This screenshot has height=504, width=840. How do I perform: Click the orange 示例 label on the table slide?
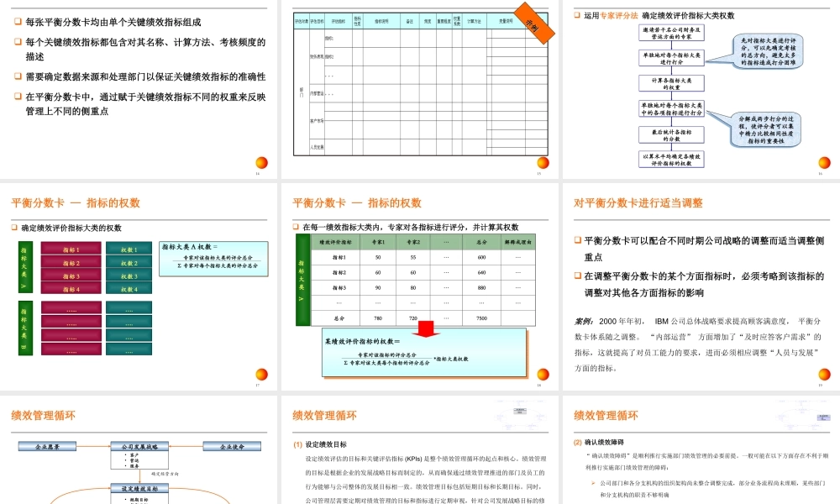(x=534, y=23)
